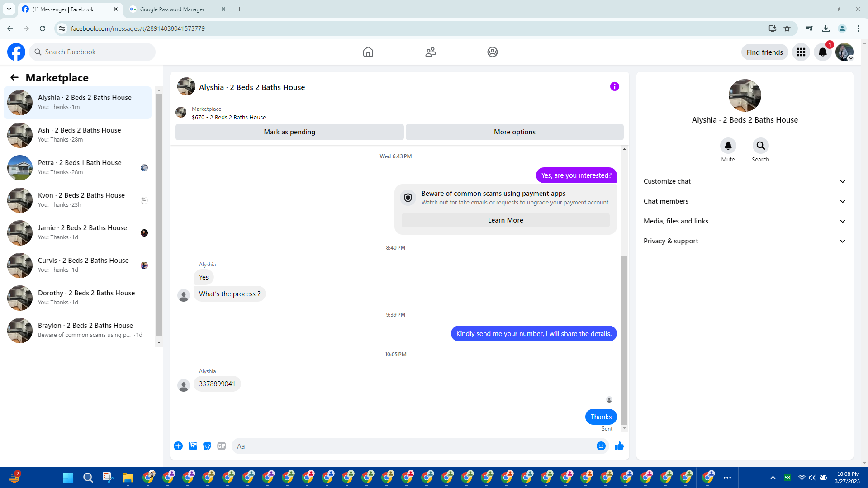Open a new browser tab
Viewport: 868px width, 488px height.
[240, 9]
